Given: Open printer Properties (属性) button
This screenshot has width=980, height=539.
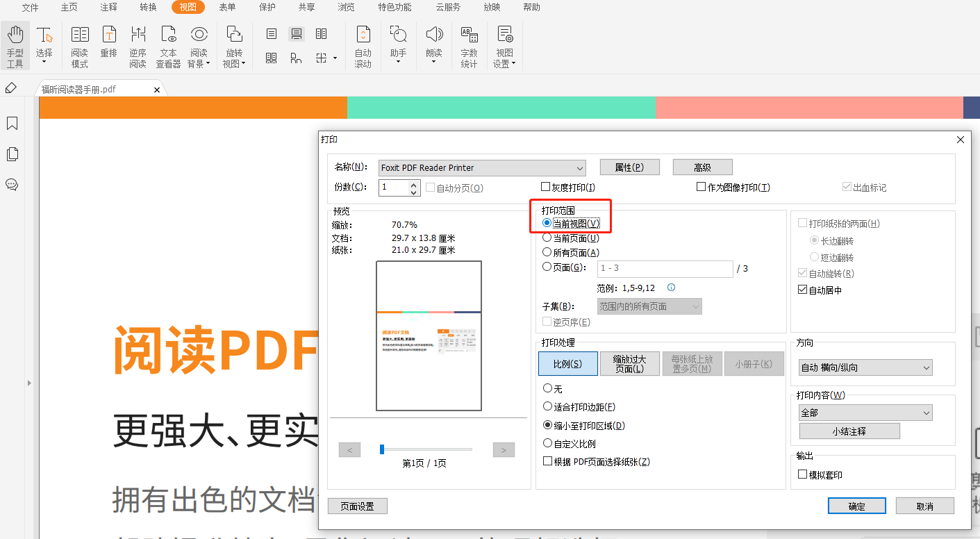Looking at the screenshot, I should pyautogui.click(x=629, y=167).
